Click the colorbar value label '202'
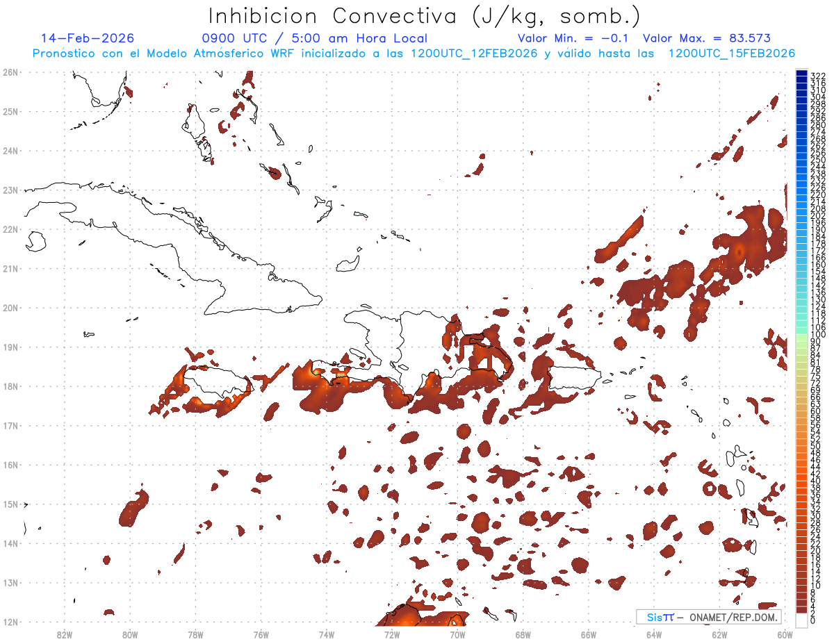Screen dimensions: 834x644 pos(817,215)
